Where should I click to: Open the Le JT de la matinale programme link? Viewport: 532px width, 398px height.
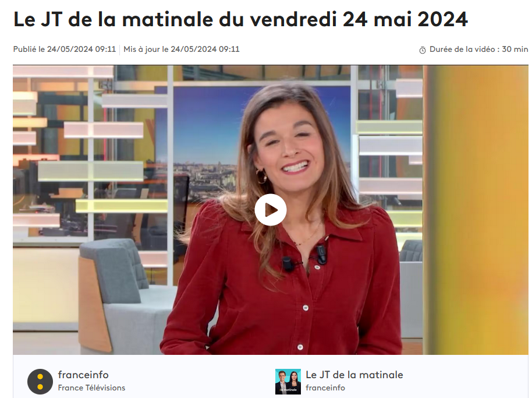(354, 375)
